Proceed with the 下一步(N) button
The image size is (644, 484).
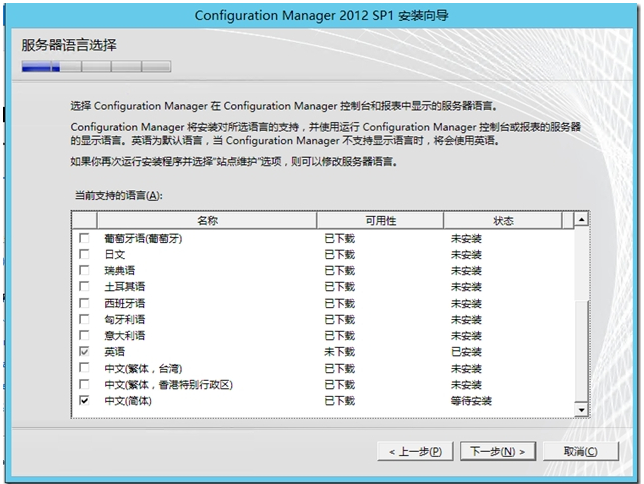point(498,451)
